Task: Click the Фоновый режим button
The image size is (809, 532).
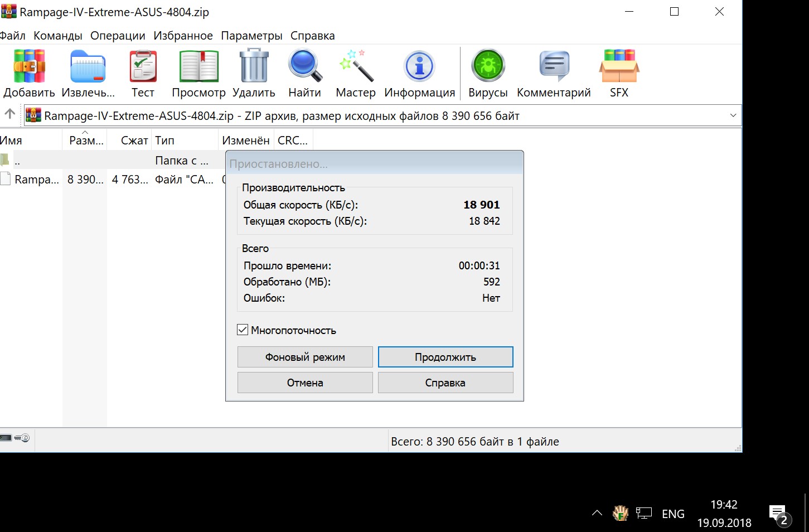Action: 305,357
